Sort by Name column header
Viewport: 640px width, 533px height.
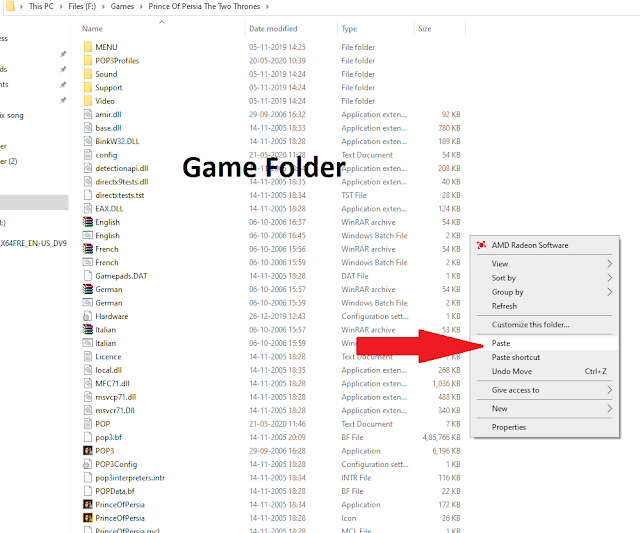[92, 29]
